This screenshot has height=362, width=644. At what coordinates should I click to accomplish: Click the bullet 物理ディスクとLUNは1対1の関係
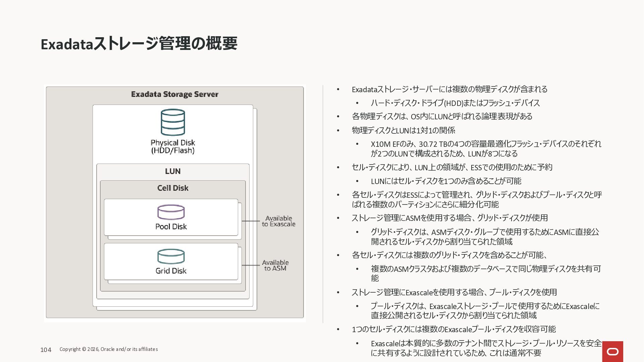point(403,130)
